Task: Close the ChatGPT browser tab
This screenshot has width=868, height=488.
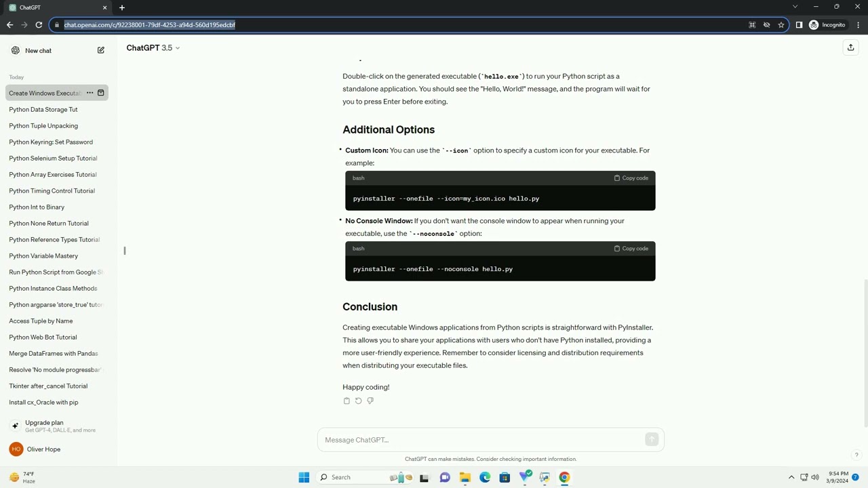Action: [105, 7]
